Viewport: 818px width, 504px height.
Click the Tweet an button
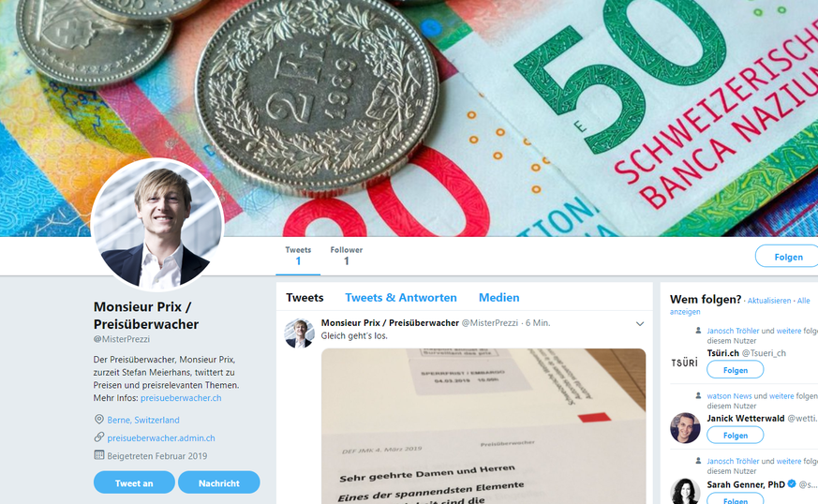[134, 482]
